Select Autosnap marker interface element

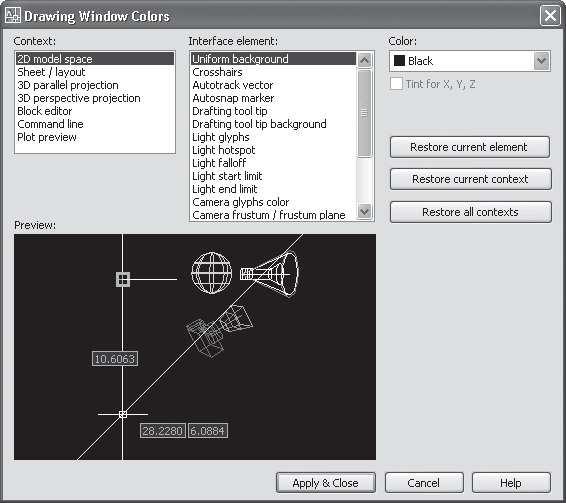click(273, 98)
